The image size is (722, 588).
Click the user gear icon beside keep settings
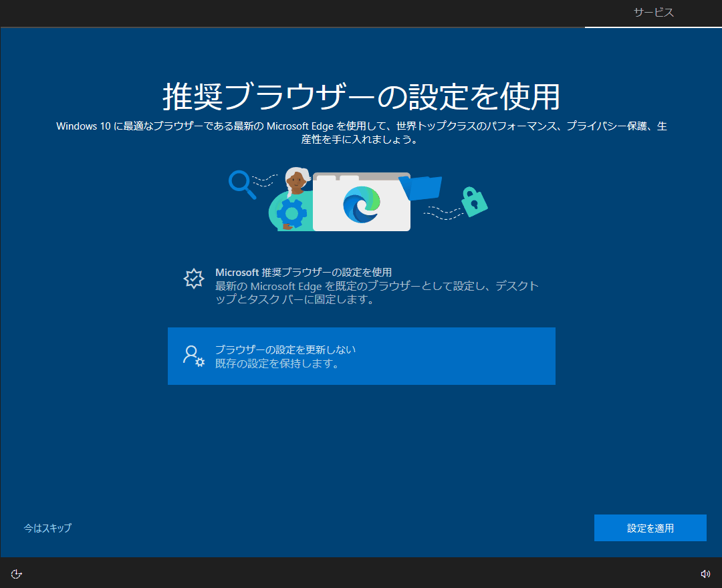(x=194, y=356)
